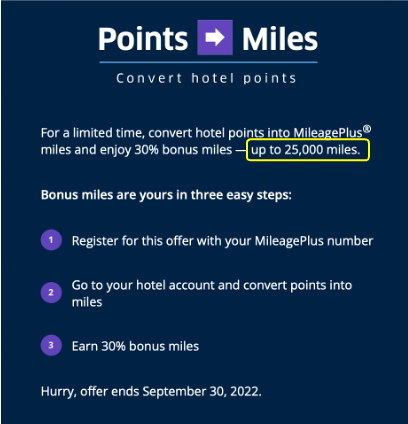Click the purple arrow icon between Points and Miles
This screenshot has width=408, height=424.
[x=215, y=37]
